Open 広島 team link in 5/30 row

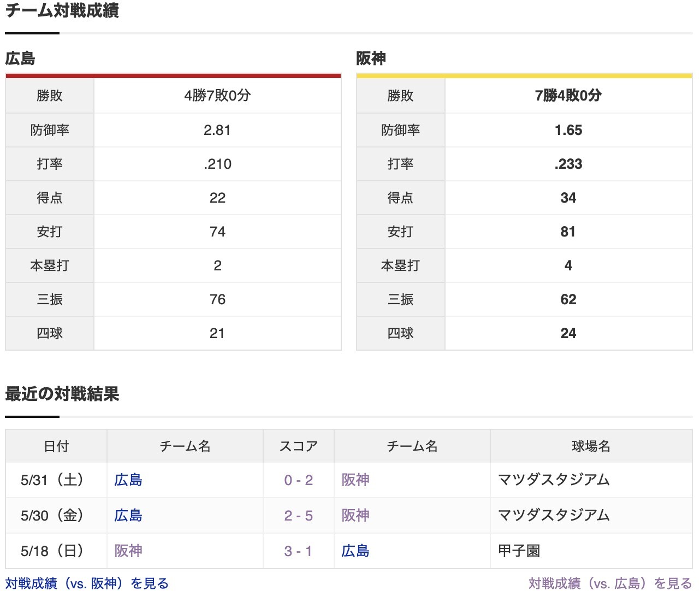[128, 516]
